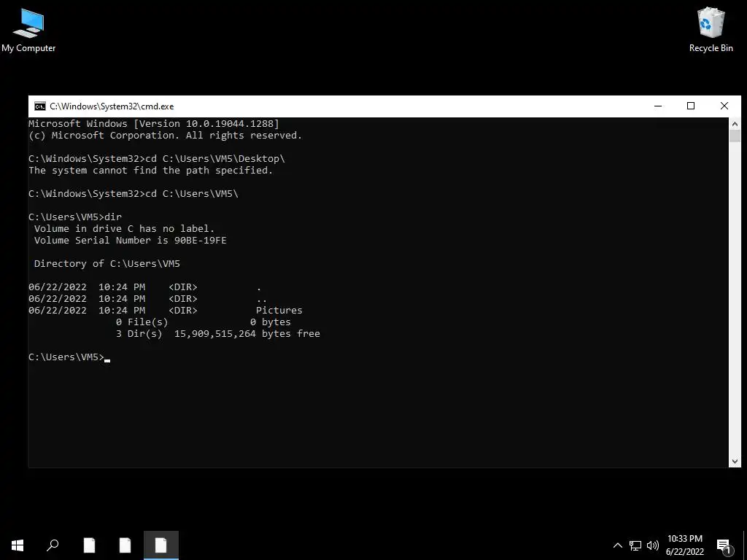
Task: Open the Windows Start menu
Action: [x=18, y=545]
